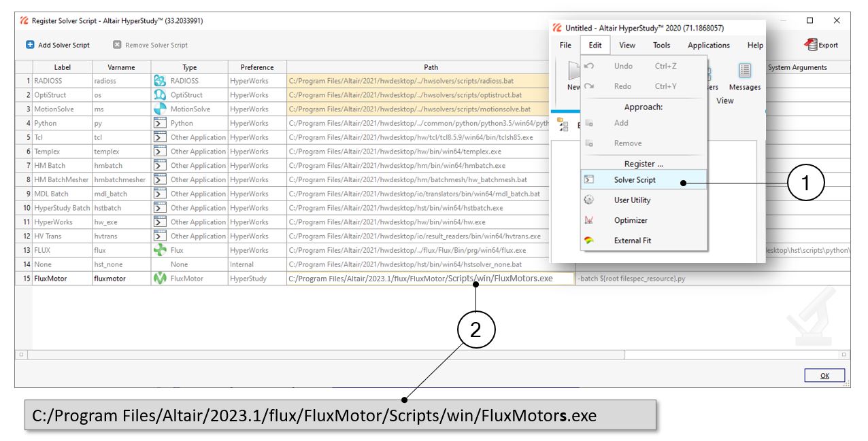Open the Applications menu
The height and width of the screenshot is (441, 868).
tap(708, 46)
